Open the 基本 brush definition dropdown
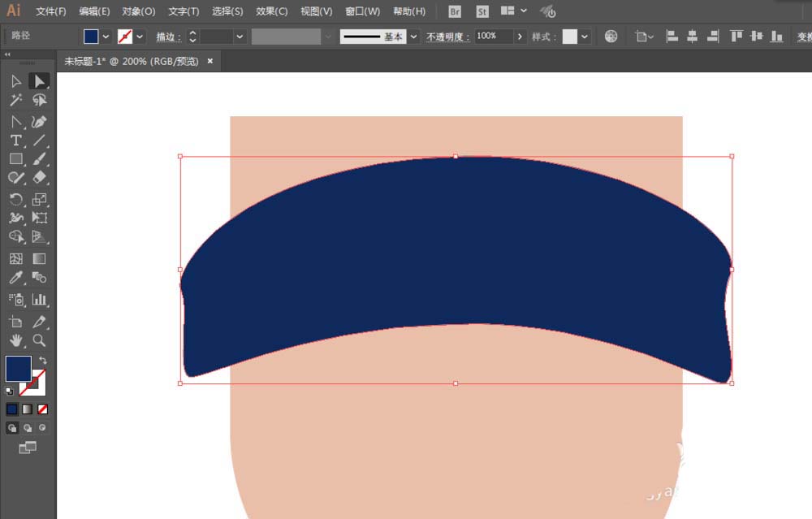This screenshot has width=812, height=519. pos(413,37)
